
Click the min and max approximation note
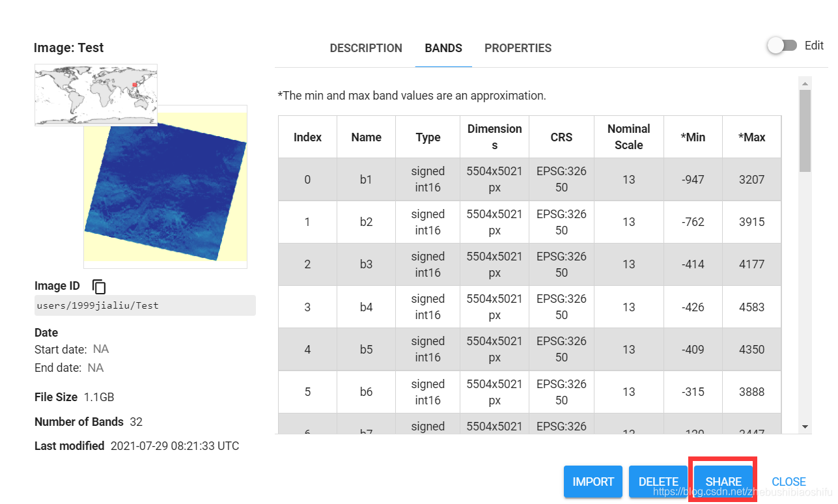412,96
